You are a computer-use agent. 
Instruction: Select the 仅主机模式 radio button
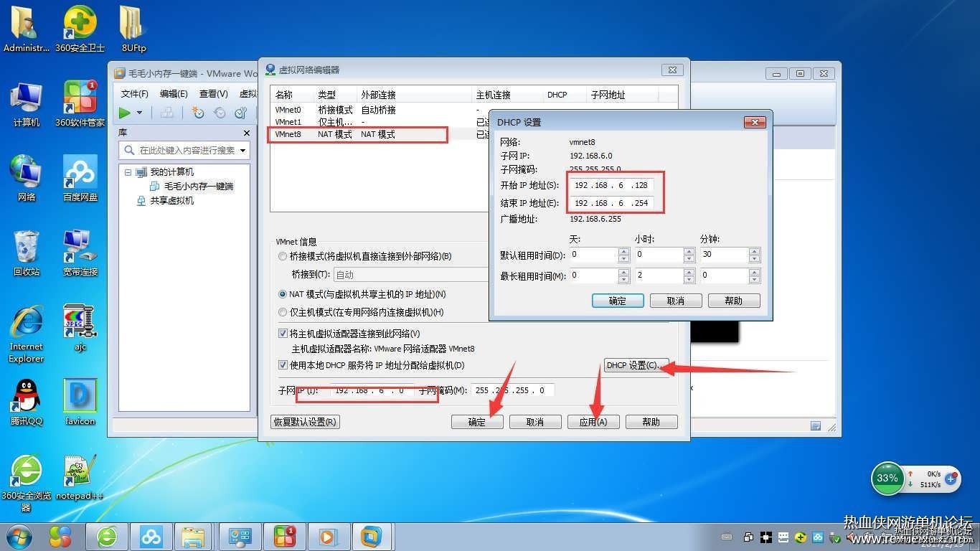(283, 312)
